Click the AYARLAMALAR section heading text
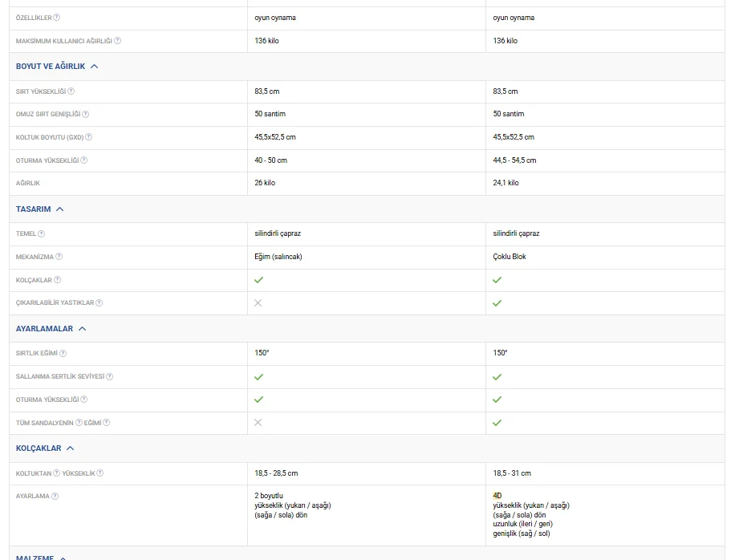The height and width of the screenshot is (560, 739). [44, 329]
